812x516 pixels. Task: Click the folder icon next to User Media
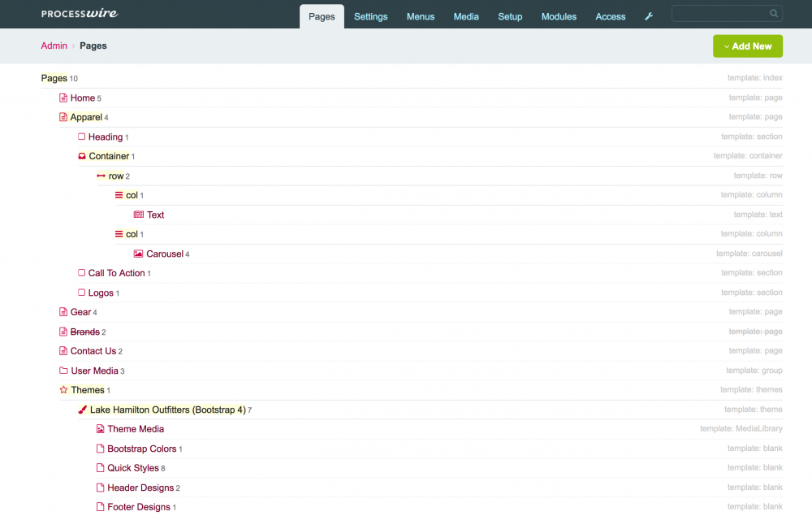click(63, 371)
